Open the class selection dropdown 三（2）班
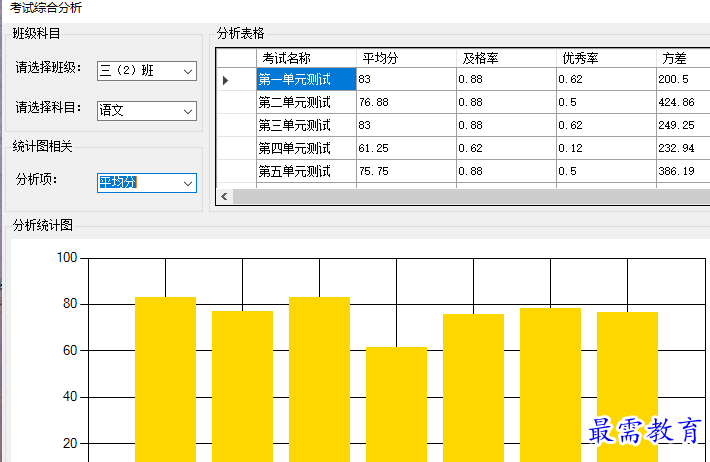The width and height of the screenshot is (710, 462). (x=147, y=71)
